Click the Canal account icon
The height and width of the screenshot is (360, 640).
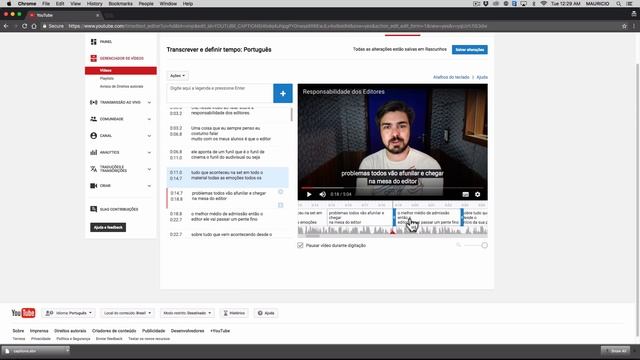click(93, 136)
